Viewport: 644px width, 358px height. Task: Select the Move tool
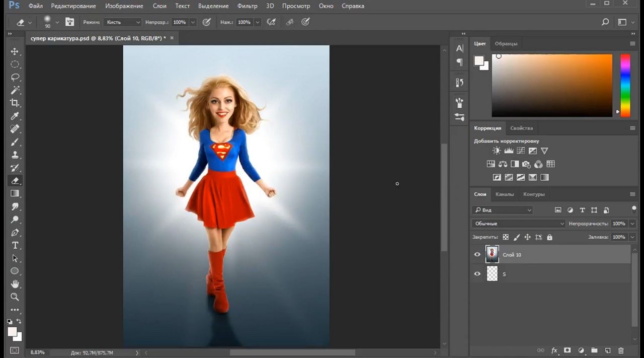click(x=15, y=51)
